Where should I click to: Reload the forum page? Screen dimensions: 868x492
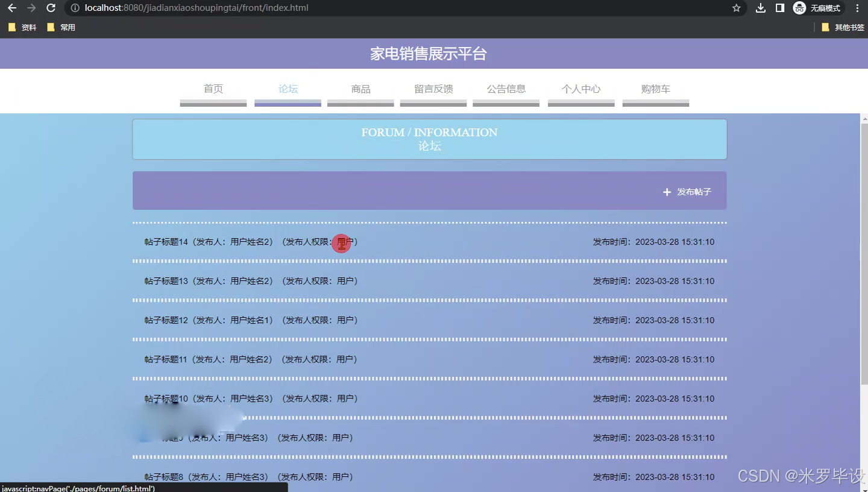tap(51, 8)
